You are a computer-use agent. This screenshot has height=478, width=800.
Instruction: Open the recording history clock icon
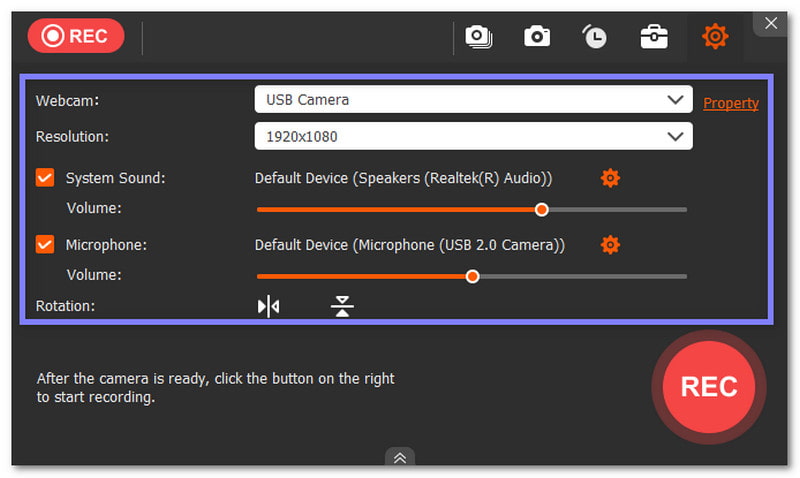pyautogui.click(x=595, y=37)
